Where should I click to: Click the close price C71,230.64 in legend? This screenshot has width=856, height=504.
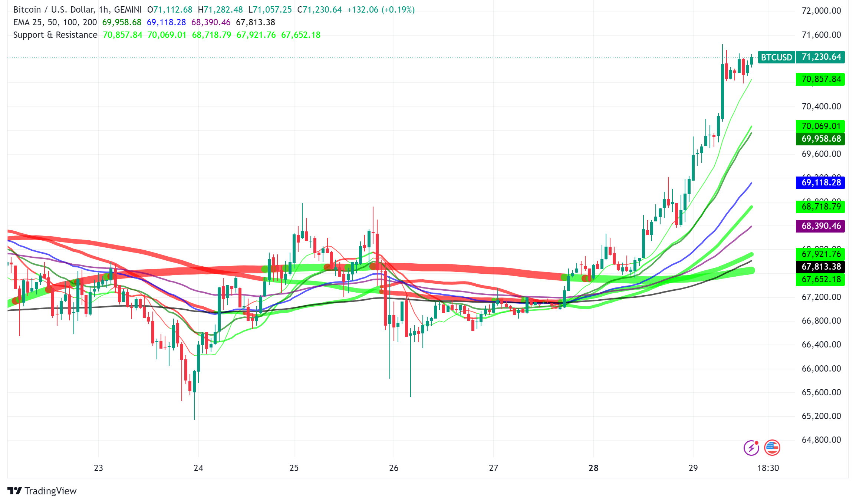click(x=320, y=10)
